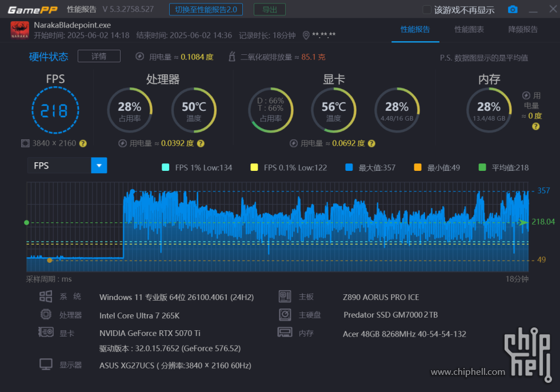Click 切换至性能报告2.0 button
The width and height of the screenshot is (560, 392).
(x=206, y=10)
